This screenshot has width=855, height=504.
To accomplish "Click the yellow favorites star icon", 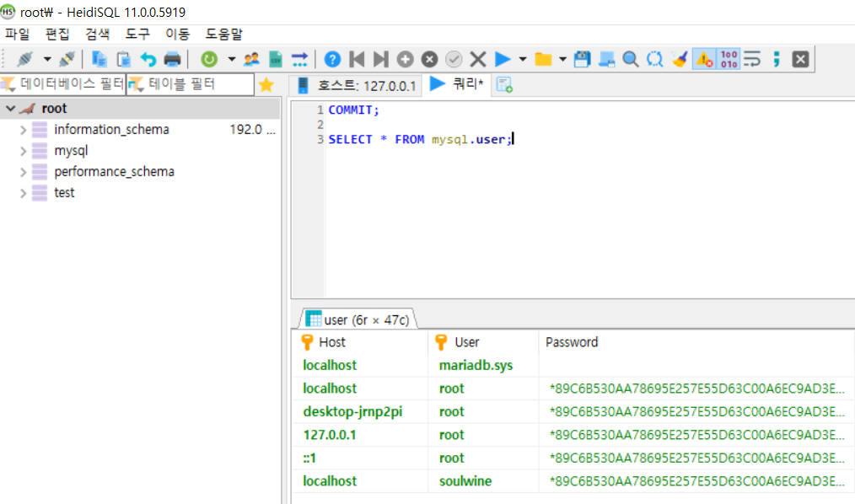I will pyautogui.click(x=266, y=85).
